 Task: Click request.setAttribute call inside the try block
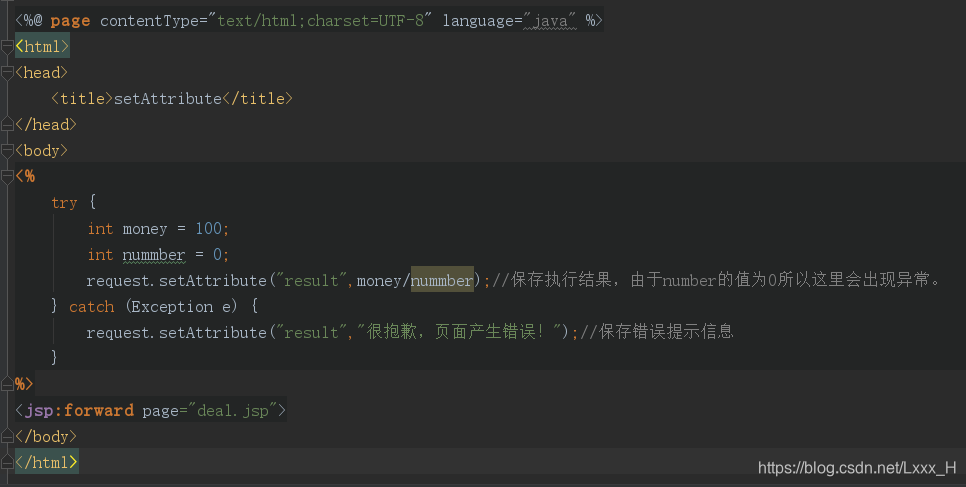tap(176, 280)
